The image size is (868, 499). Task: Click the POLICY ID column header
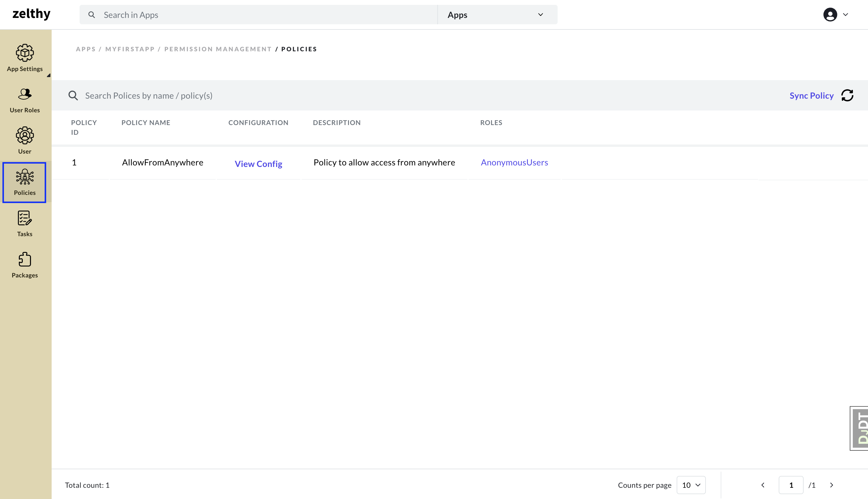coord(84,127)
